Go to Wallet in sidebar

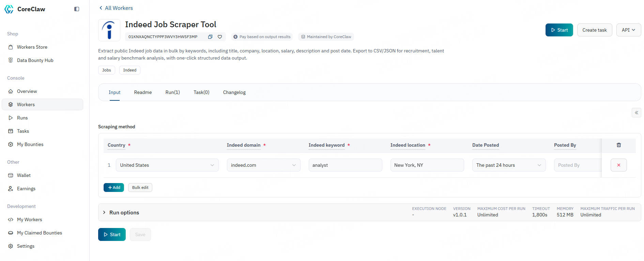[24, 175]
